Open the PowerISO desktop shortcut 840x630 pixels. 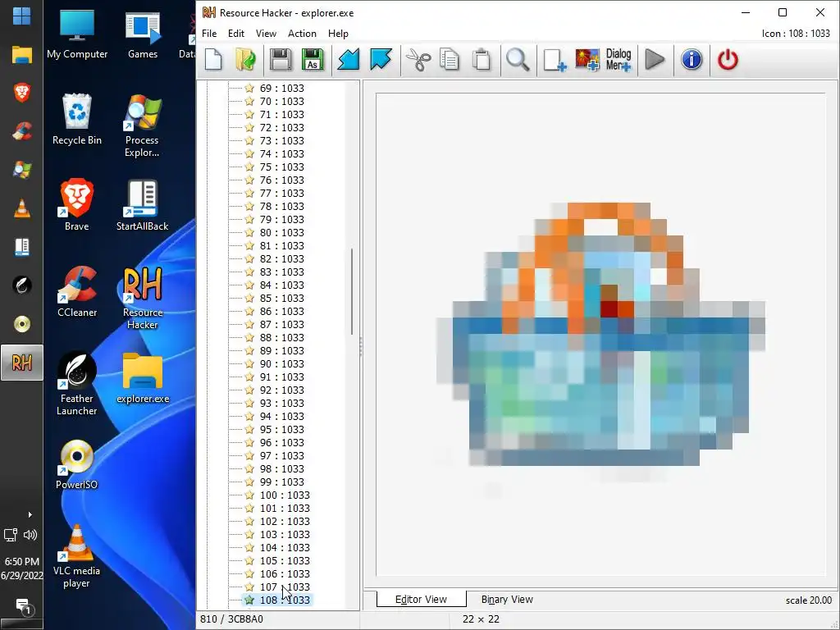point(76,464)
